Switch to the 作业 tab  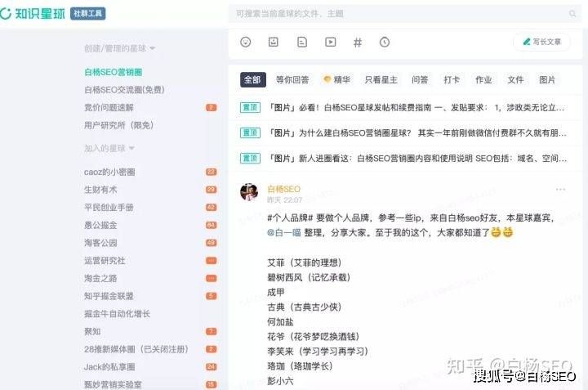[483, 80]
